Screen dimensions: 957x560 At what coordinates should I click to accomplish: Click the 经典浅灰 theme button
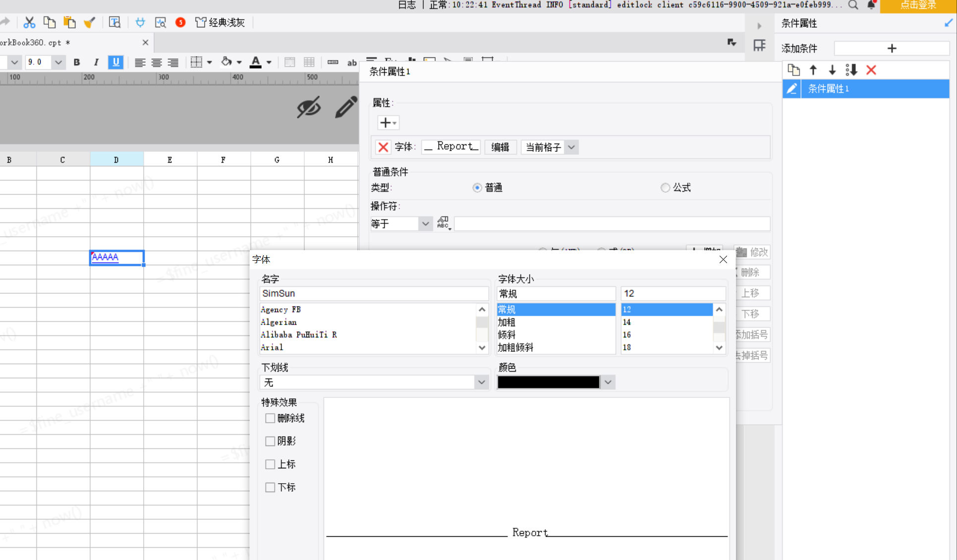[221, 22]
